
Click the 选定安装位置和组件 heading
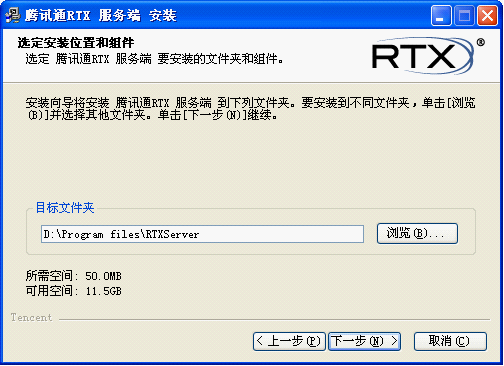click(x=76, y=43)
